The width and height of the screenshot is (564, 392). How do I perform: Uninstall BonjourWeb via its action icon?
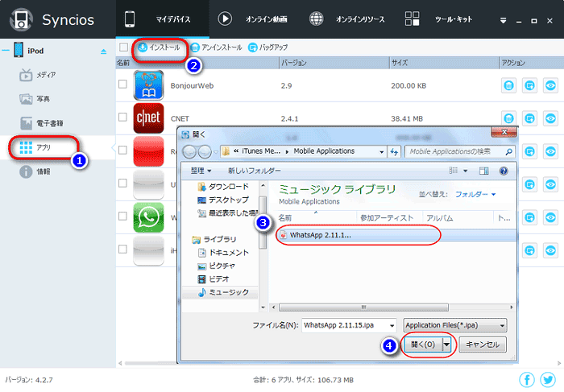pyautogui.click(x=508, y=85)
